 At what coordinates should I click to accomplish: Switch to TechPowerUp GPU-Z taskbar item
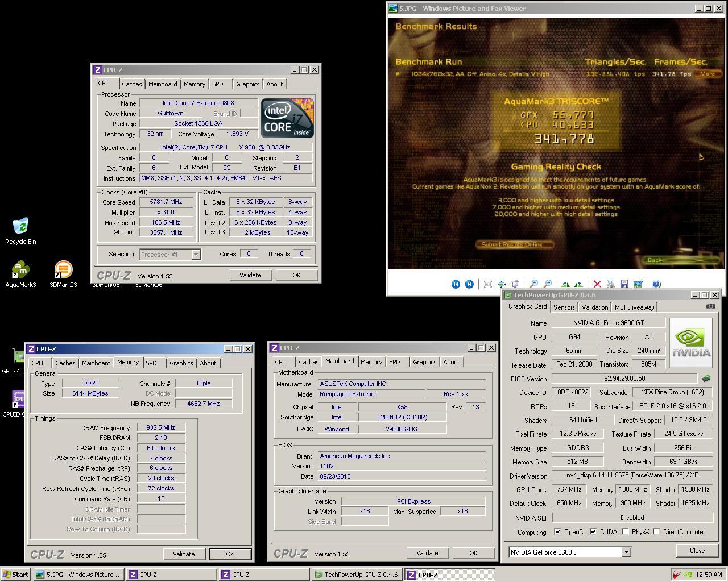pyautogui.click(x=357, y=575)
